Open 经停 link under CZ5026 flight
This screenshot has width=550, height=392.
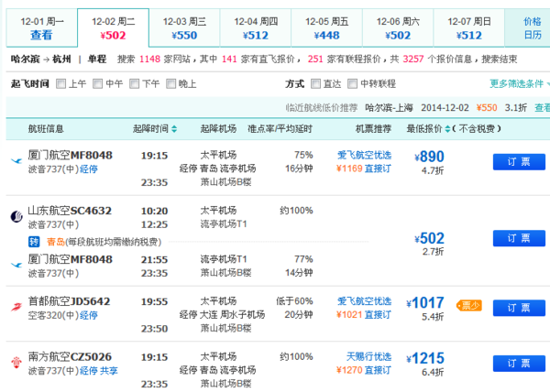[x=89, y=371]
